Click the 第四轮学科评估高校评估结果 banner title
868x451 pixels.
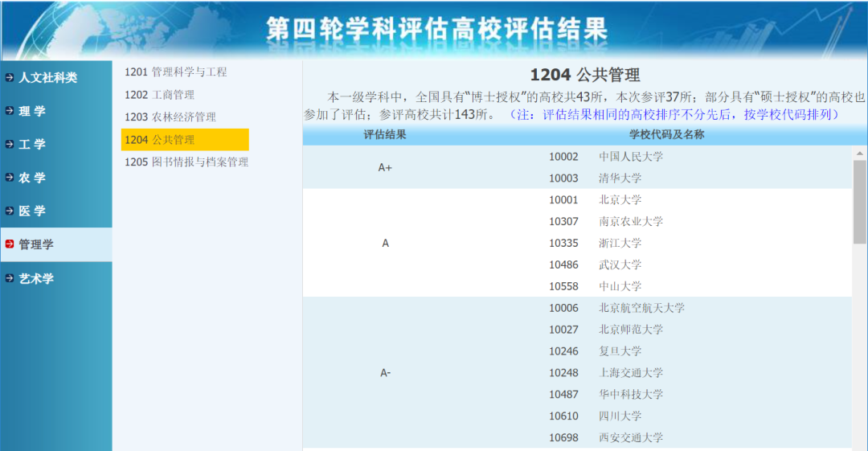point(436,29)
